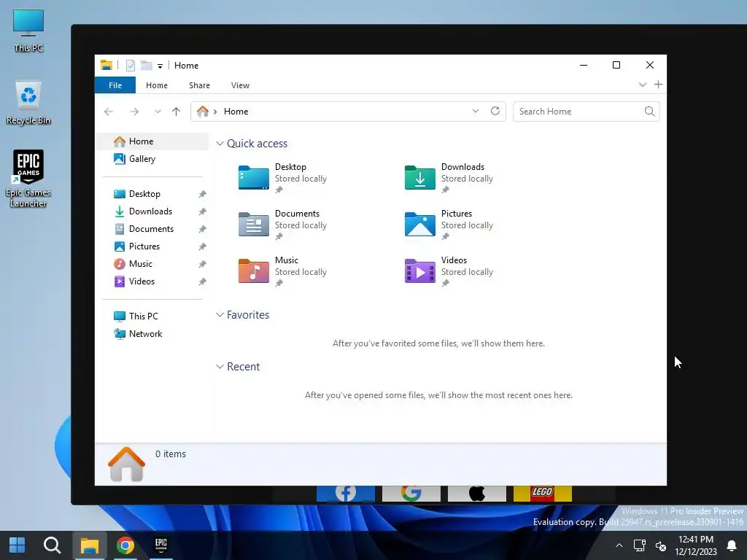
Task: Select Epic Games Launcher desktop shortcut
Action: 28,179
